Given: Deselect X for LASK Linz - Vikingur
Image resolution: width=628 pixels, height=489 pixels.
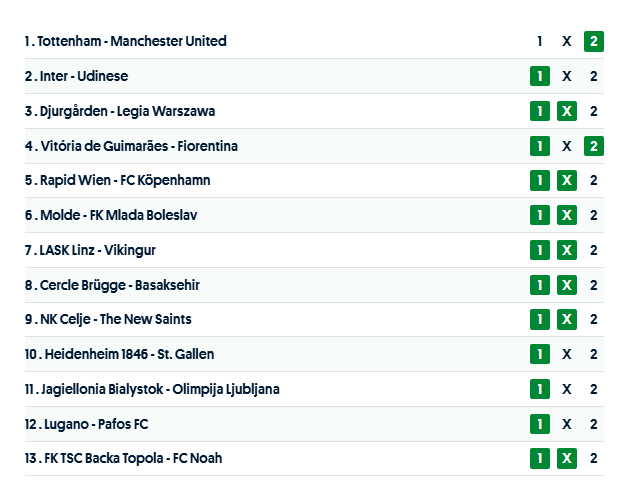Looking at the screenshot, I should pos(567,250).
